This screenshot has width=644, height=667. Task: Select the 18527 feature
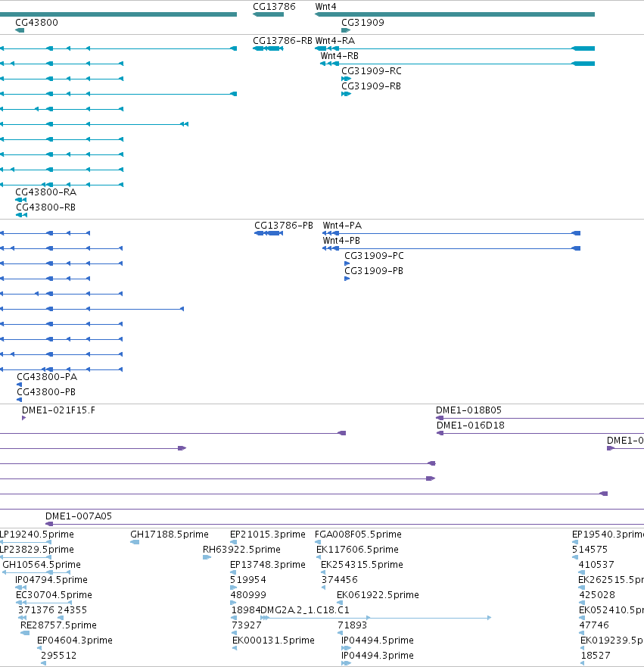coord(583,663)
